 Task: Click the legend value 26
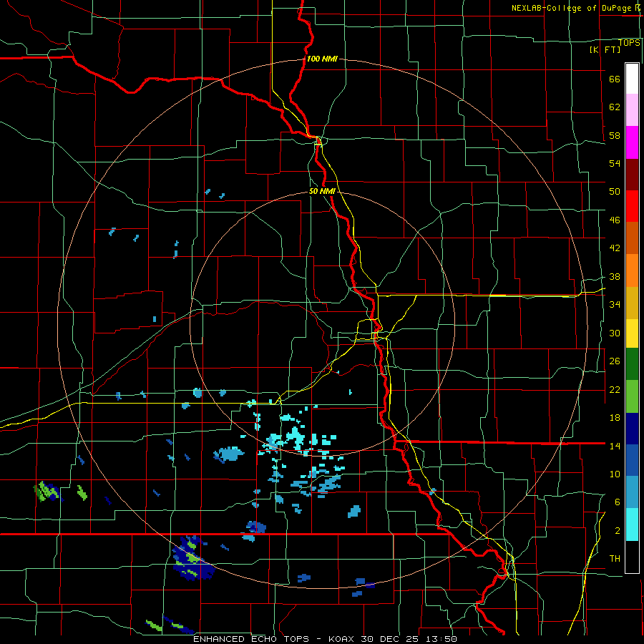(615, 361)
